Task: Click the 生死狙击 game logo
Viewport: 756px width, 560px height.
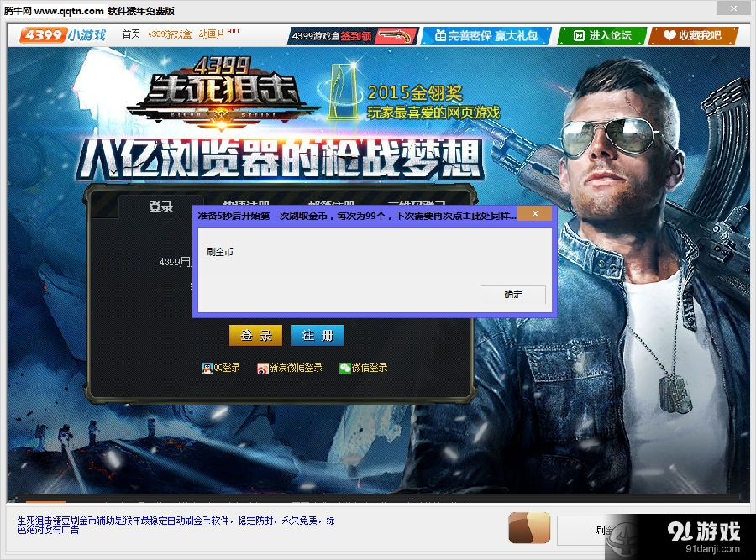Action: [x=223, y=94]
